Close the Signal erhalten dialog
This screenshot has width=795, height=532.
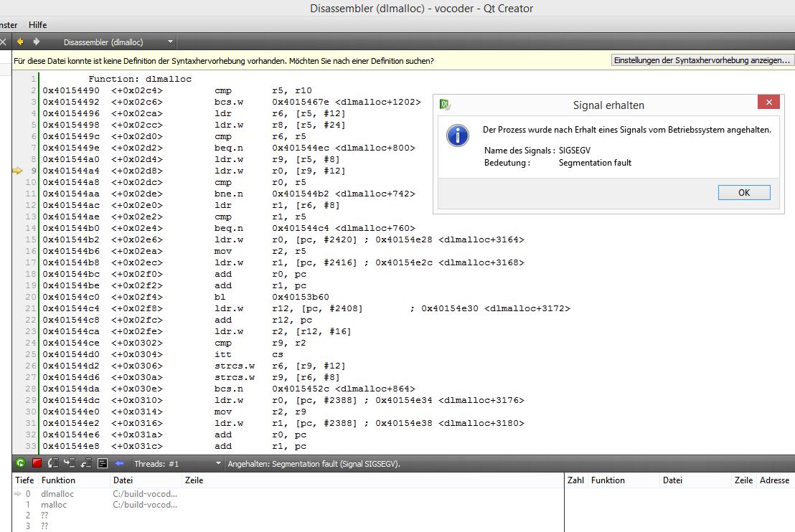tap(768, 103)
